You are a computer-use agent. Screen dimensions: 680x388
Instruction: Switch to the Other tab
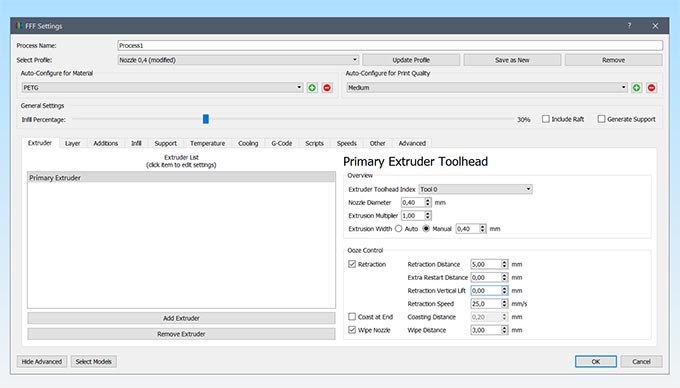pos(377,143)
